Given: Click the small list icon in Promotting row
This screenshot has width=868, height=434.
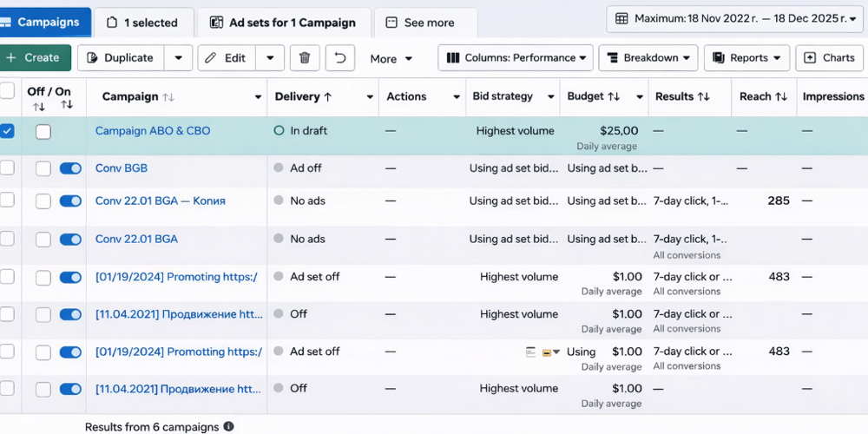Looking at the screenshot, I should tap(531, 352).
